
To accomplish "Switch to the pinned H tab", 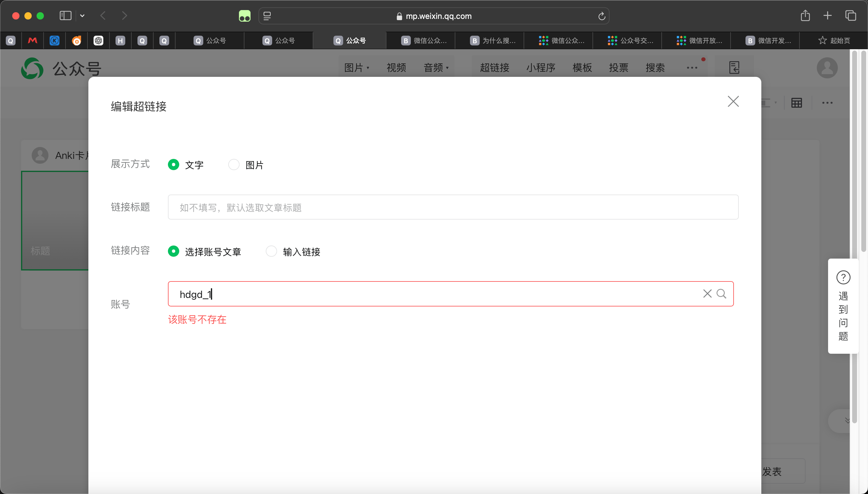I will [x=120, y=41].
